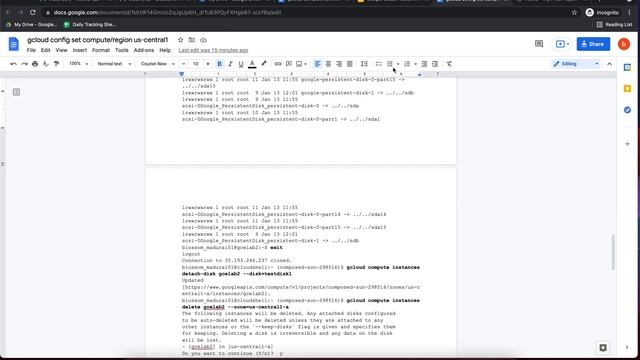Print the document
This screenshot has height=360, width=640.
tap(35, 64)
